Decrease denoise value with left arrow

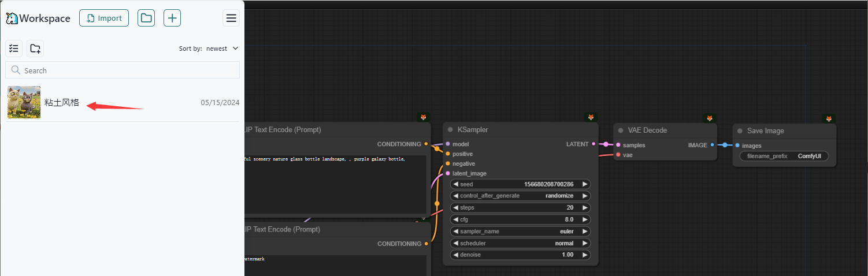(455, 255)
